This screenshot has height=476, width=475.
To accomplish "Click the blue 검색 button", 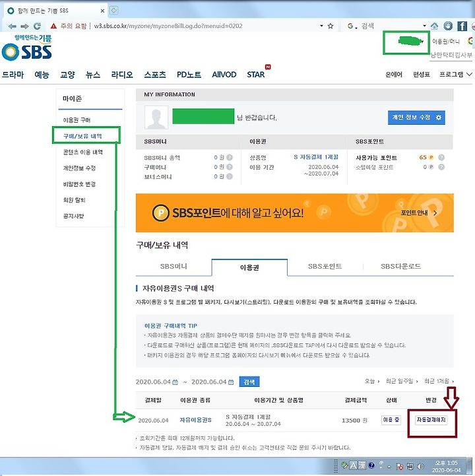I will click(x=249, y=382).
